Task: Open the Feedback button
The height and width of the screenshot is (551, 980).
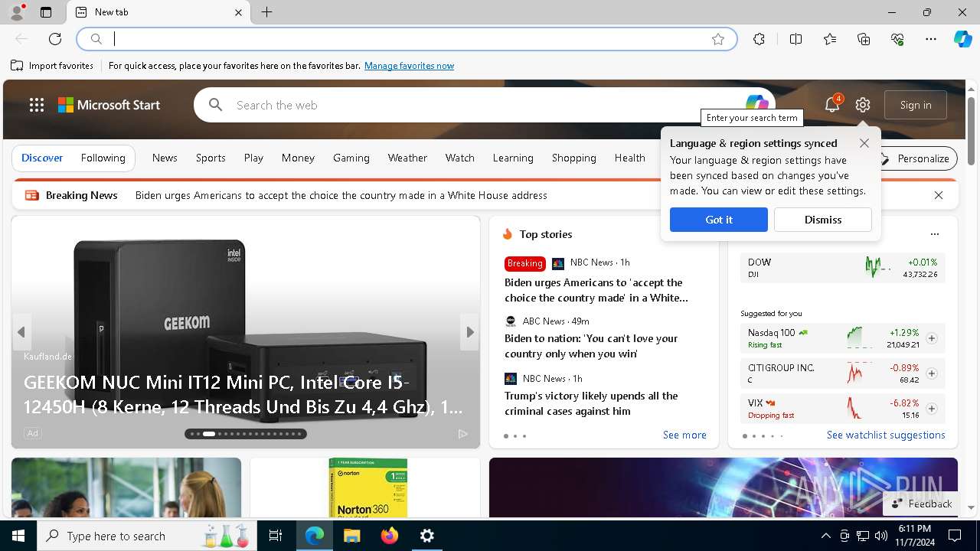Action: pos(922,504)
